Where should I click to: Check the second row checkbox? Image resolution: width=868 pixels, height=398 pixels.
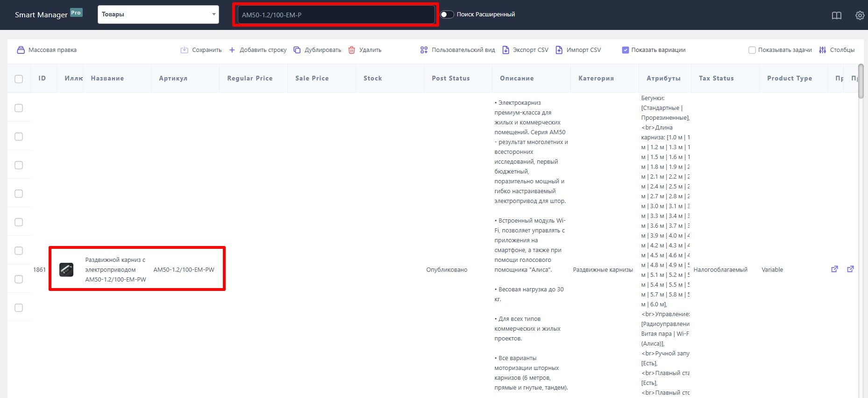tap(19, 137)
